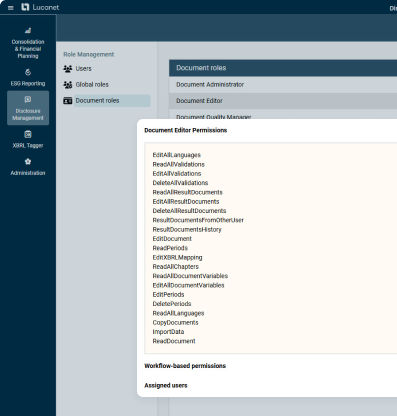Click the EditXBRLMapping permission entry
Viewport: 397px width, 416px height.
(177, 257)
